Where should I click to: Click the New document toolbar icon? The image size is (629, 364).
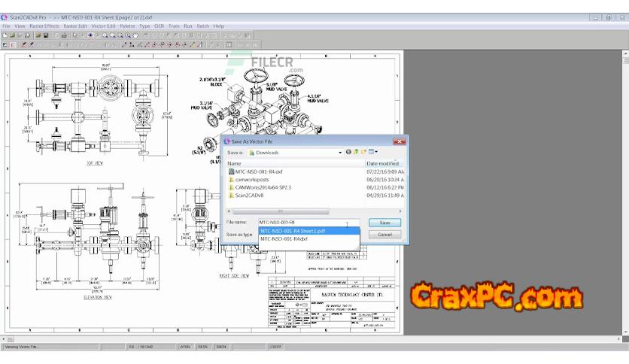pyautogui.click(x=5, y=35)
